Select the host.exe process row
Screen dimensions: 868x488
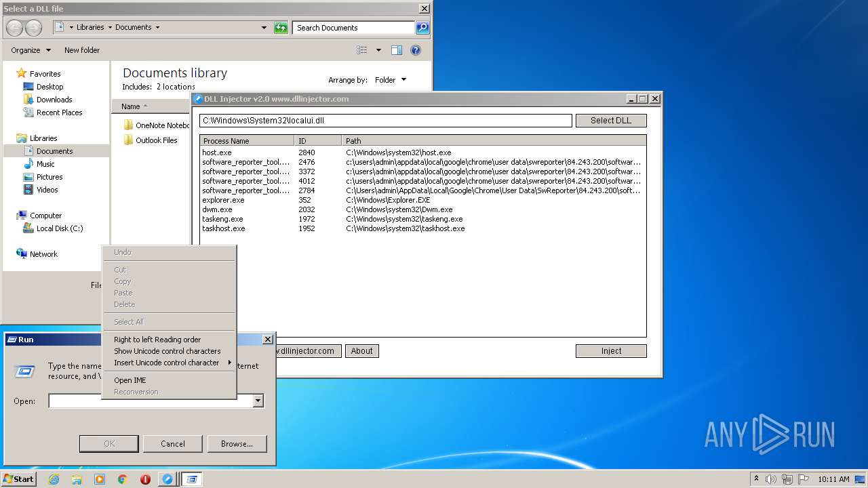[x=422, y=152]
